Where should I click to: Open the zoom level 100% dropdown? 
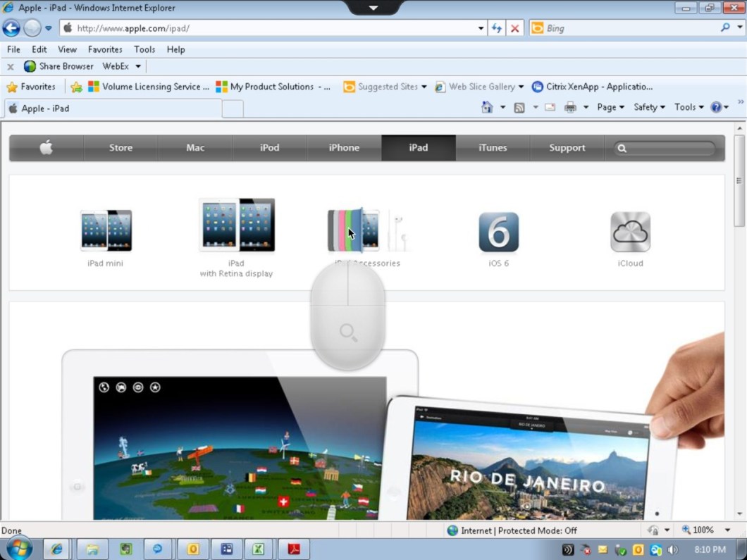(x=707, y=530)
